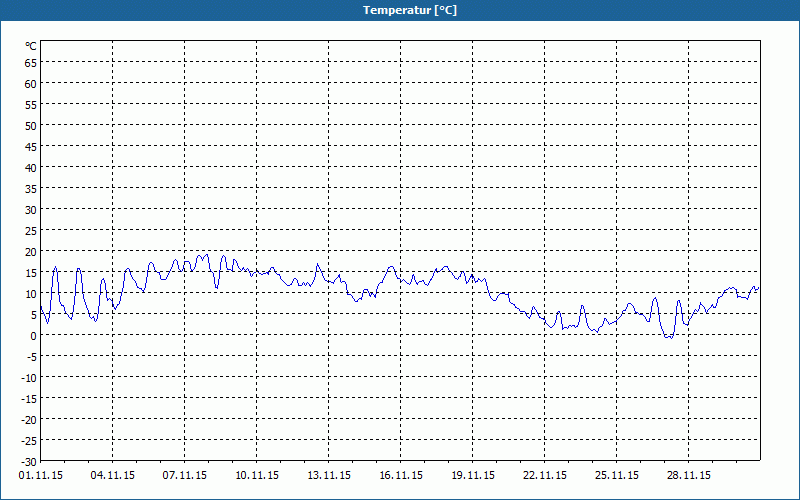
Task: Click the °C unit label on the axis
Action: coord(31,46)
